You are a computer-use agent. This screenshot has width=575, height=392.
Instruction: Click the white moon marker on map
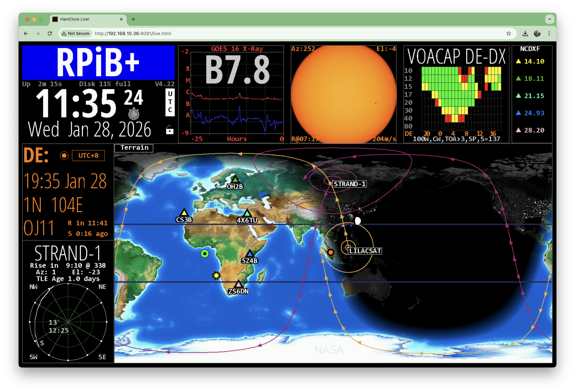tap(358, 221)
